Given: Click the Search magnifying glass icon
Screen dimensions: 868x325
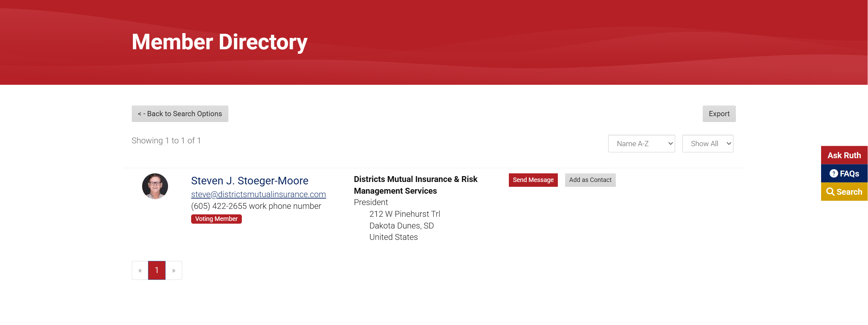Looking at the screenshot, I should 830,192.
